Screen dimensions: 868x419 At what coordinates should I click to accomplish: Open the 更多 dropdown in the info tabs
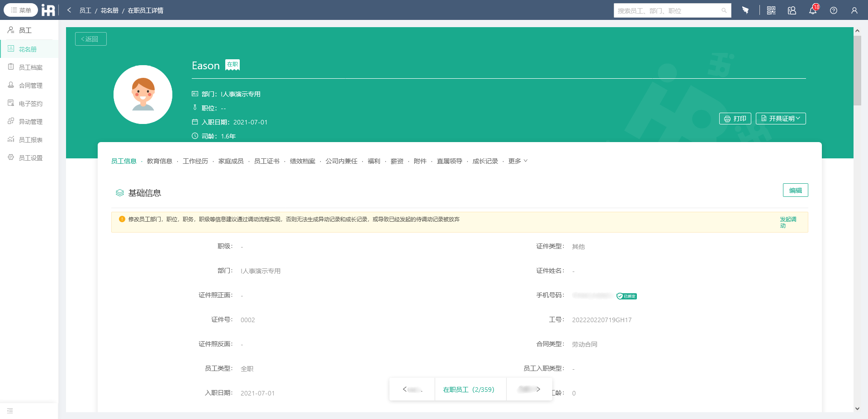click(516, 161)
